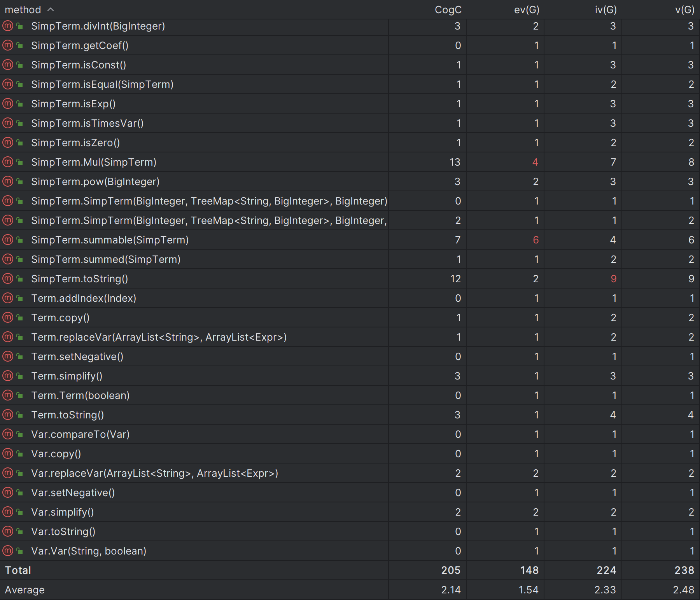Select the SimpTerm.toString() method name
Image resolution: width=700 pixels, height=600 pixels.
(80, 279)
